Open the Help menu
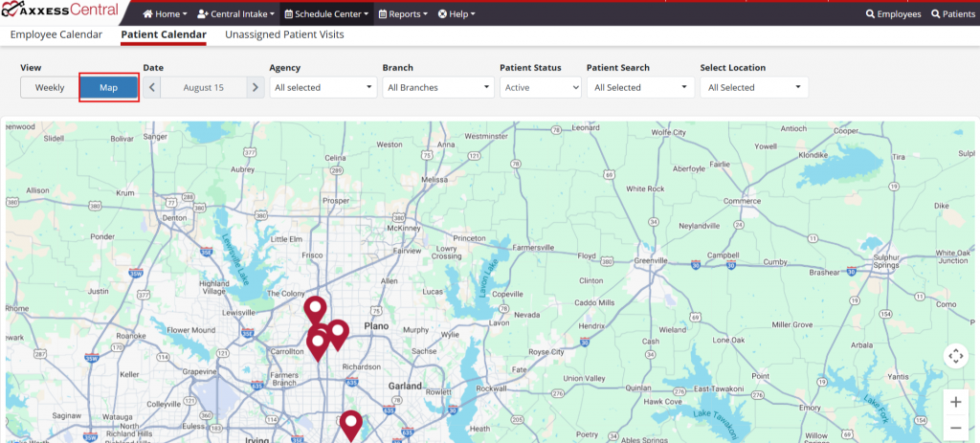980x443 pixels. tap(457, 13)
